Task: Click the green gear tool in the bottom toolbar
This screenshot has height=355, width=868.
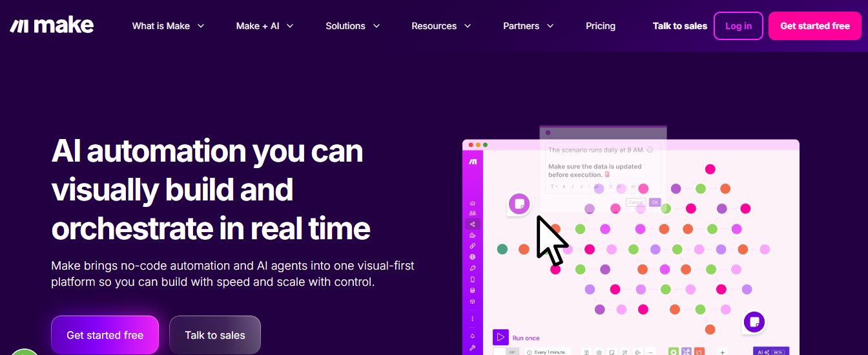Action: tap(674, 352)
